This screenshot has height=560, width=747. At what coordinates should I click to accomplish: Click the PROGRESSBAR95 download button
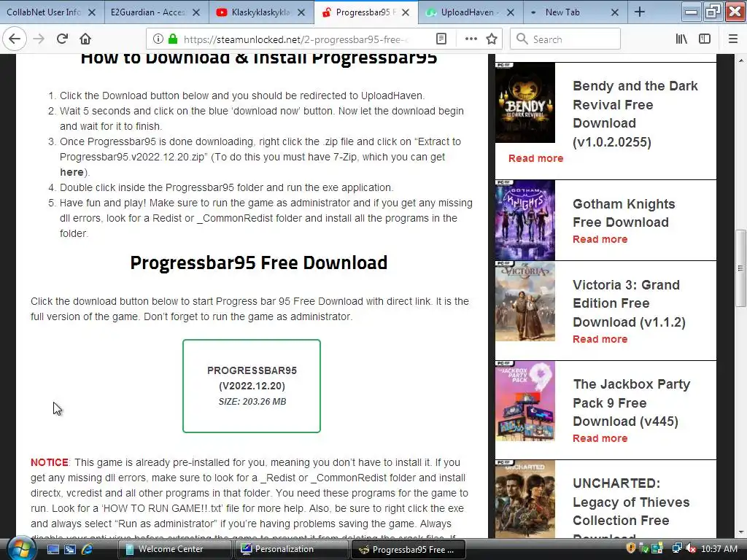(252, 386)
